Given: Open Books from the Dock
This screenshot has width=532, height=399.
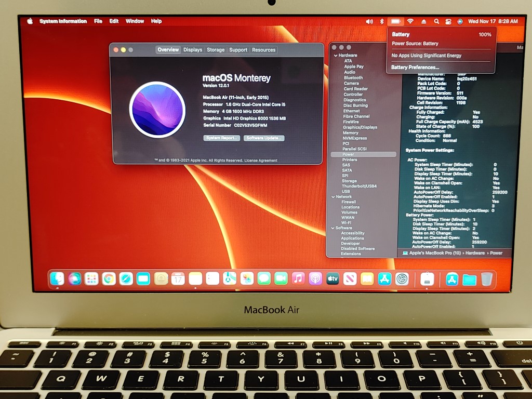Looking at the screenshot, I should tap(367, 279).
